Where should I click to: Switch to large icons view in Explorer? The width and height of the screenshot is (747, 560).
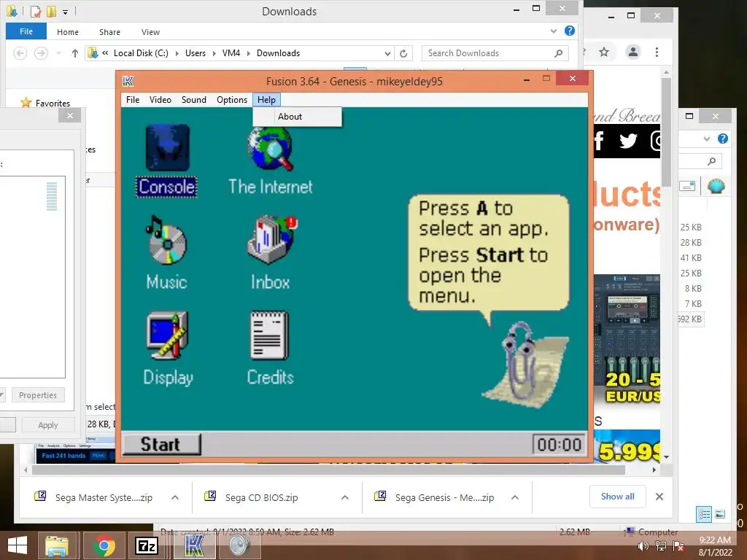pos(720,514)
